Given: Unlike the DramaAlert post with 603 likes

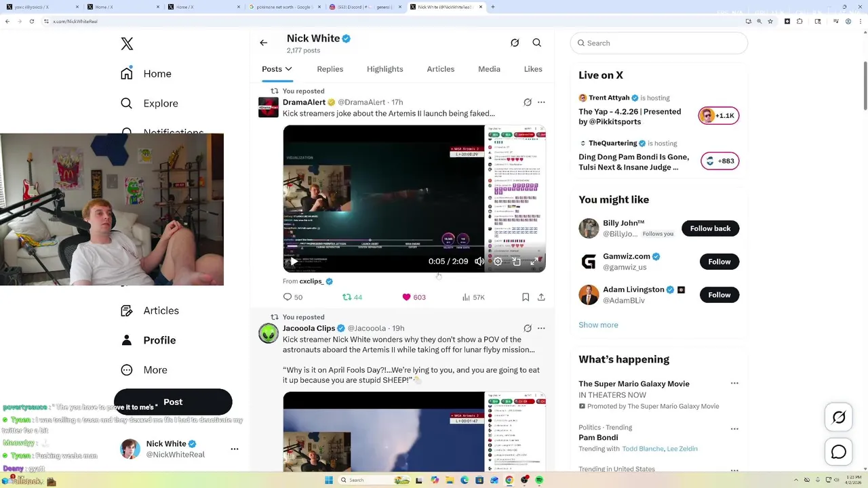Looking at the screenshot, I should click(414, 297).
